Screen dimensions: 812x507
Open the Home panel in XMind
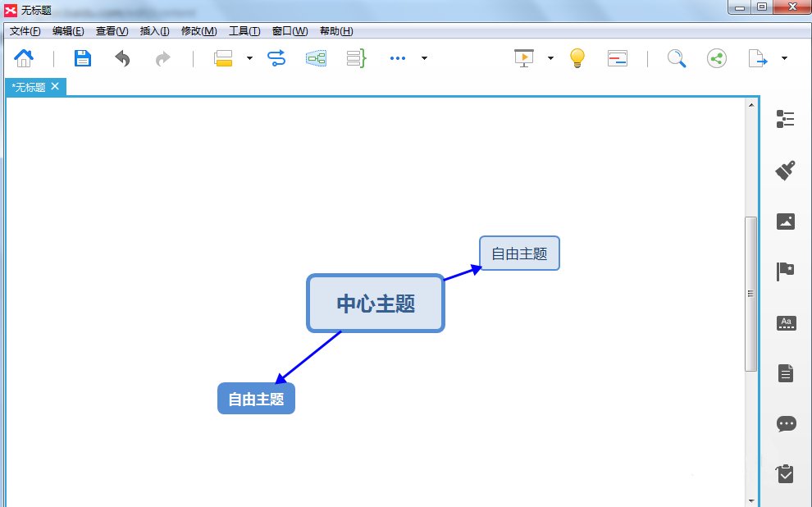pos(23,58)
